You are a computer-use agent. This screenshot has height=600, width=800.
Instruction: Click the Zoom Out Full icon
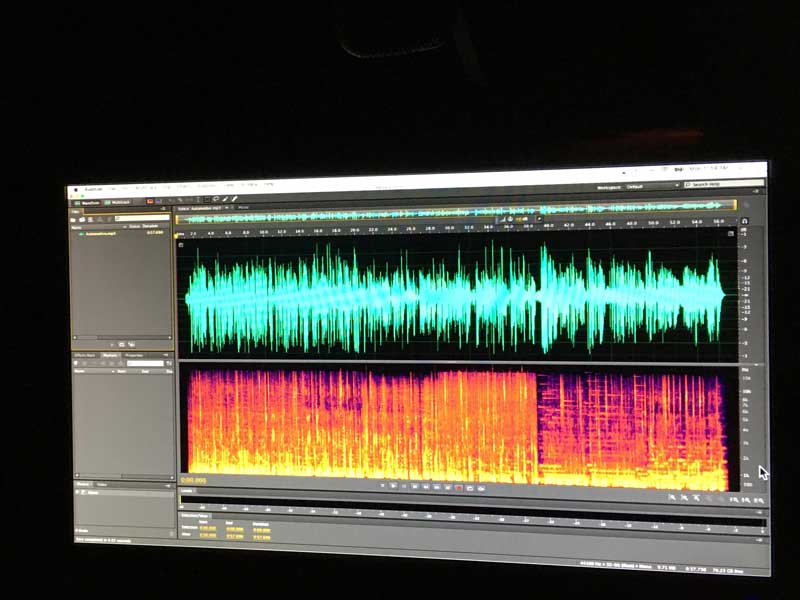[720, 499]
